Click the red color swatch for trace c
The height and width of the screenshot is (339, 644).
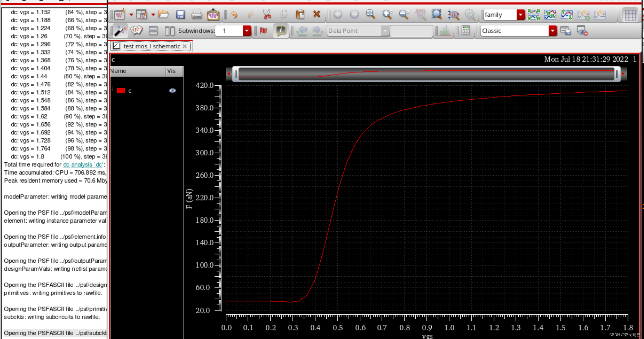pyautogui.click(x=121, y=90)
